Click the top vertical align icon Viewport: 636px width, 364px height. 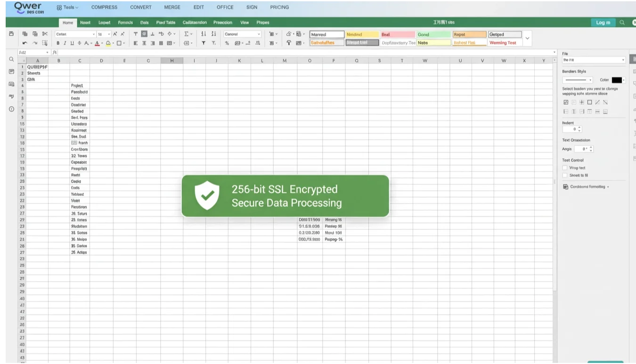pos(136,34)
